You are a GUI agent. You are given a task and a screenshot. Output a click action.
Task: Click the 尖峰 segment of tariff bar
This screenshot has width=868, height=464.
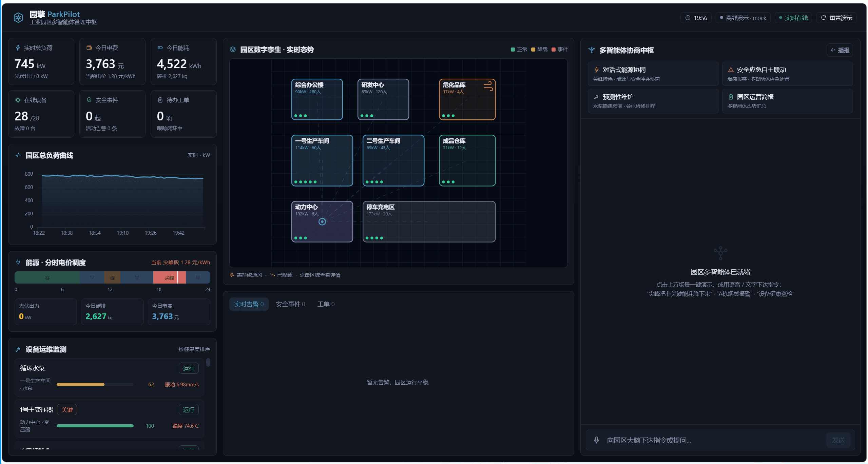(x=170, y=277)
